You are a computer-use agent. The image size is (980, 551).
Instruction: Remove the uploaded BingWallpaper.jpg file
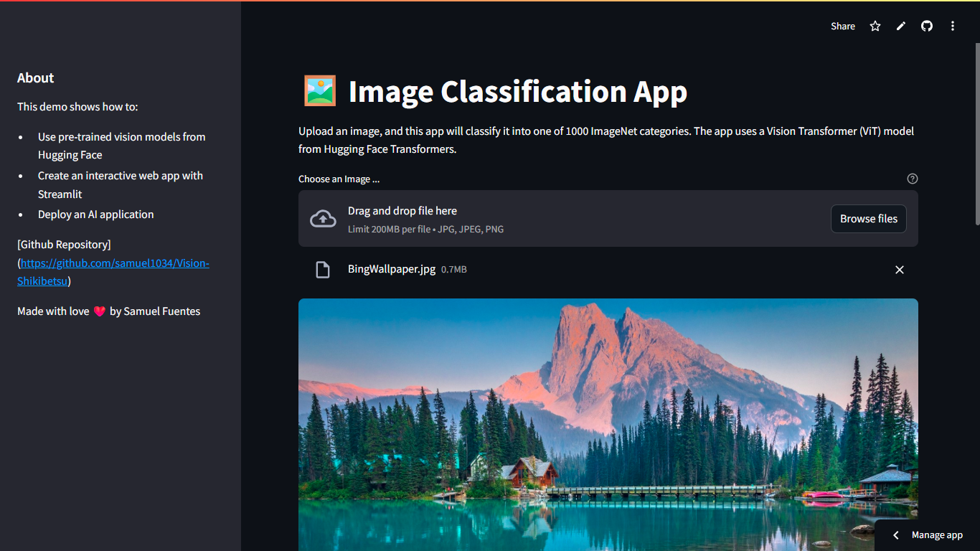click(900, 269)
